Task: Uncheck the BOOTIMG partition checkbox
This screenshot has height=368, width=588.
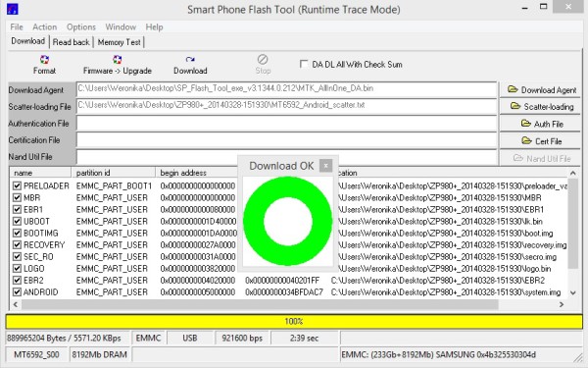Action: point(17,234)
